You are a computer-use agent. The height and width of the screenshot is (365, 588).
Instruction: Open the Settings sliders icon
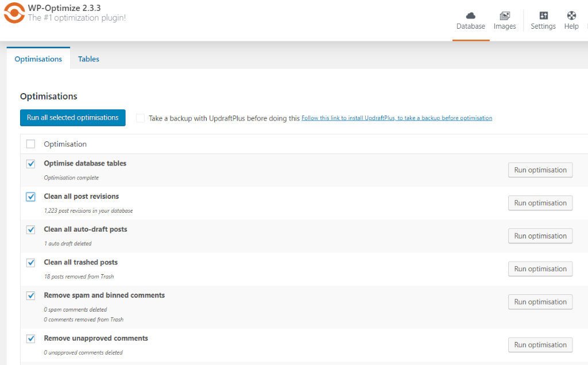point(543,16)
